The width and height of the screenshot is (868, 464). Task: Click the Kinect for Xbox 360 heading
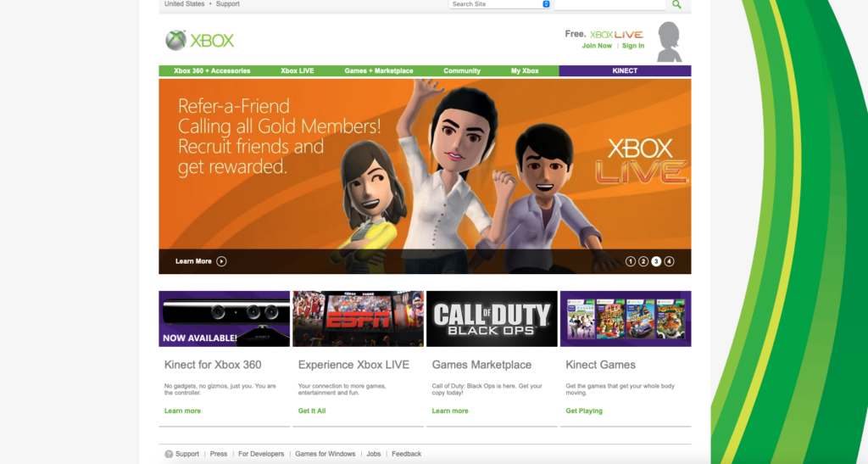(213, 365)
